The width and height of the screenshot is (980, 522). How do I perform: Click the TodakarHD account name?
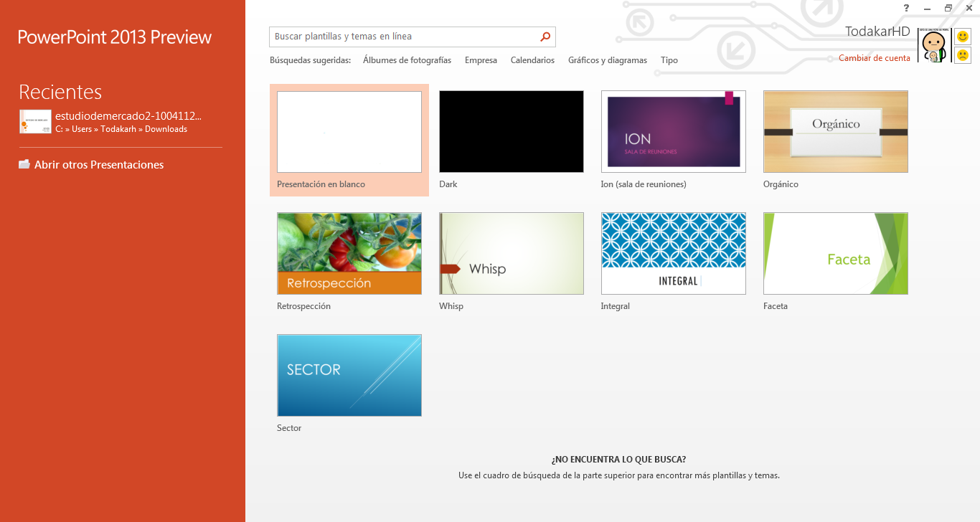[x=877, y=32]
